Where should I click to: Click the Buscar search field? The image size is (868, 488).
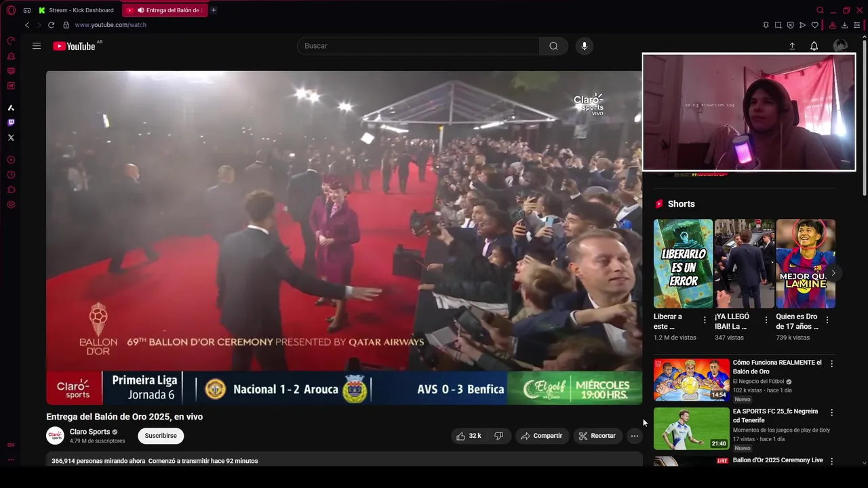click(418, 46)
